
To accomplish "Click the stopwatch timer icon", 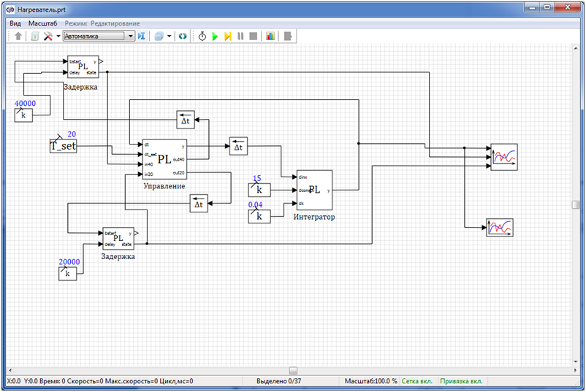I will (202, 36).
